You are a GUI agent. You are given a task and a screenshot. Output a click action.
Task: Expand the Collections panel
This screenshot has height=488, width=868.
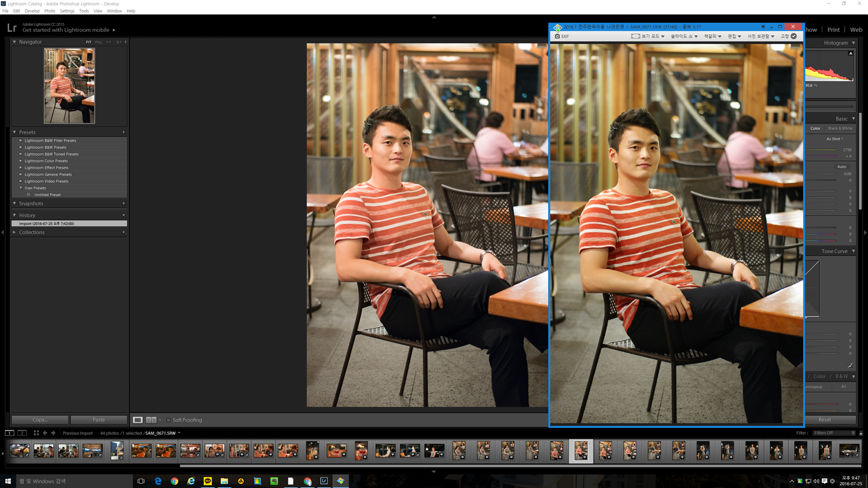[14, 232]
